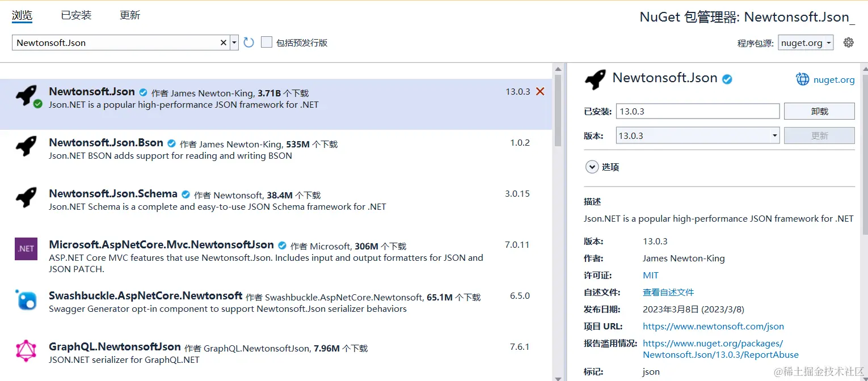Select the GraphQL.NewtonsoftJson package name
The image size is (868, 381).
[115, 346]
